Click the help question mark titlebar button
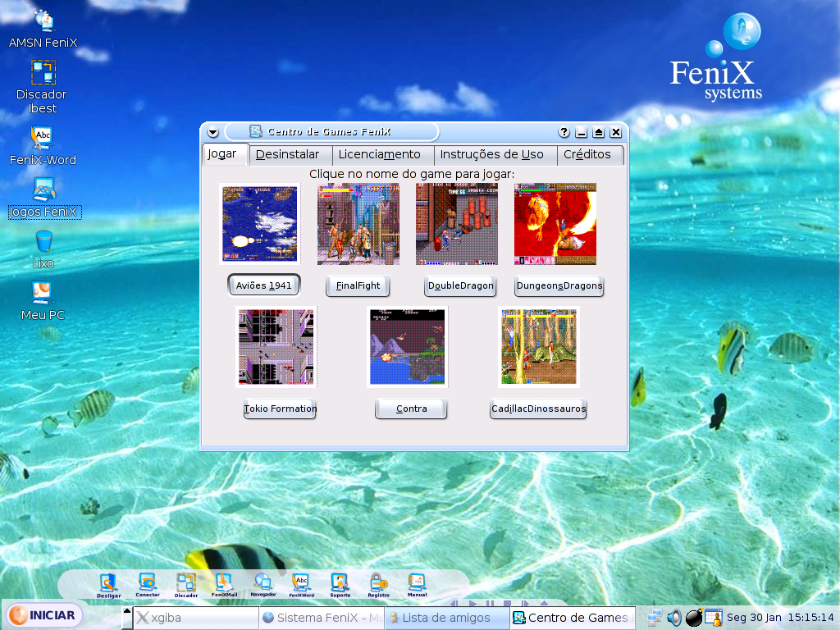The width and height of the screenshot is (840, 630). click(564, 132)
